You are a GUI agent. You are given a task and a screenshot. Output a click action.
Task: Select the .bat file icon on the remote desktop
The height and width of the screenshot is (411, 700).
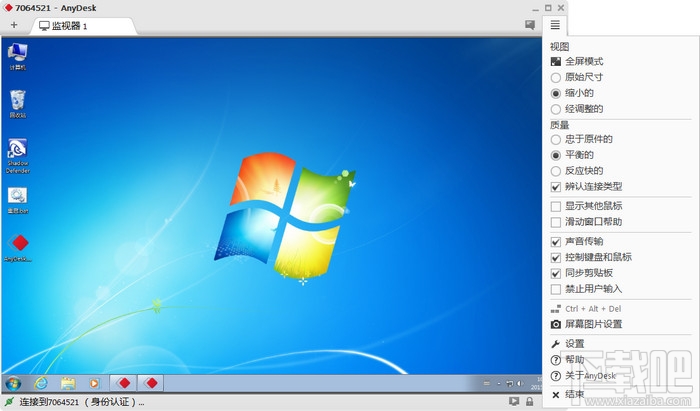[17, 201]
